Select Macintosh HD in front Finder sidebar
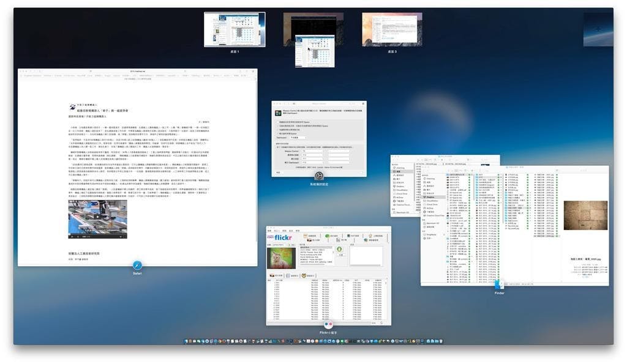This screenshot has height=364, width=627. tap(433, 223)
